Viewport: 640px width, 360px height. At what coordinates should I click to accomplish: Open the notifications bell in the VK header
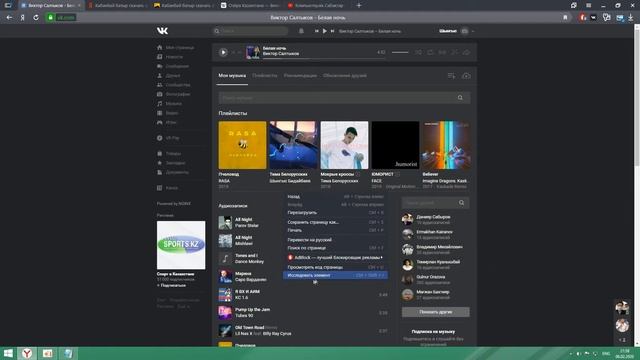pos(301,31)
